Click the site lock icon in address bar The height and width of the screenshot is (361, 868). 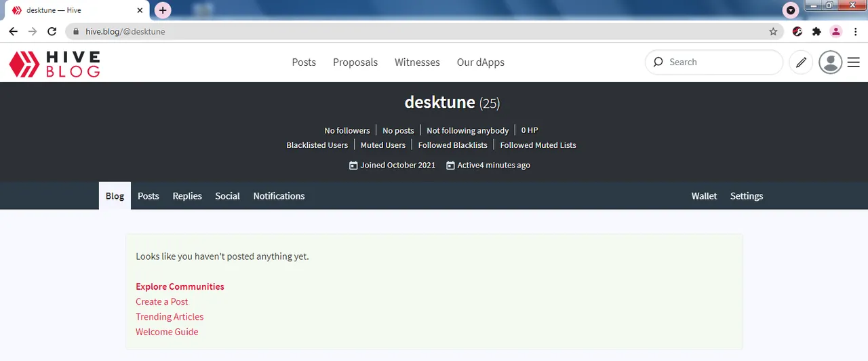click(x=75, y=31)
